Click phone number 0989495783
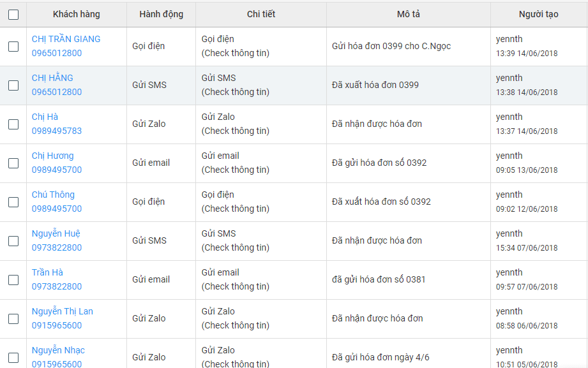Viewport: 588px width, 368px height. 57,131
